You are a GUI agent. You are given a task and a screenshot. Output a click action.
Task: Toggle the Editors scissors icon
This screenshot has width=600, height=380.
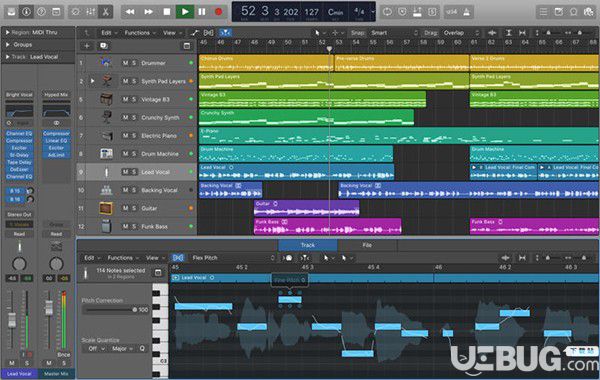tap(106, 12)
